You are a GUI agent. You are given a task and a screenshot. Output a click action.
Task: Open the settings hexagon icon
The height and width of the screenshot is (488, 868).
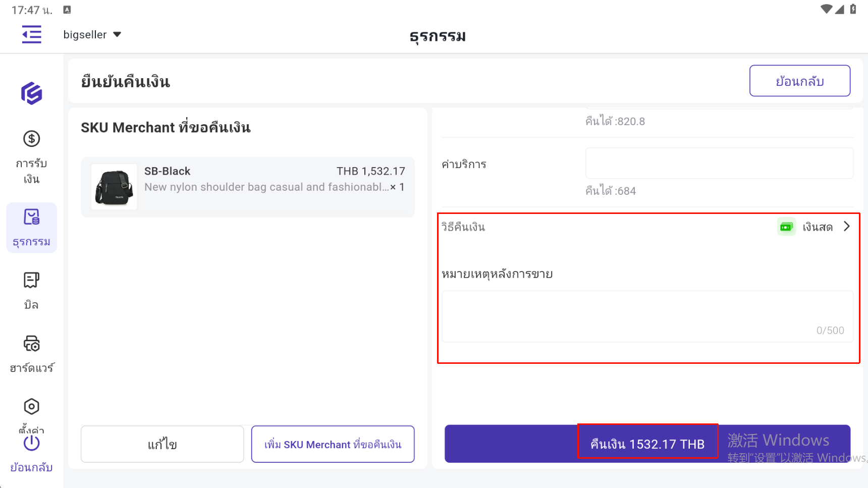[31, 406]
